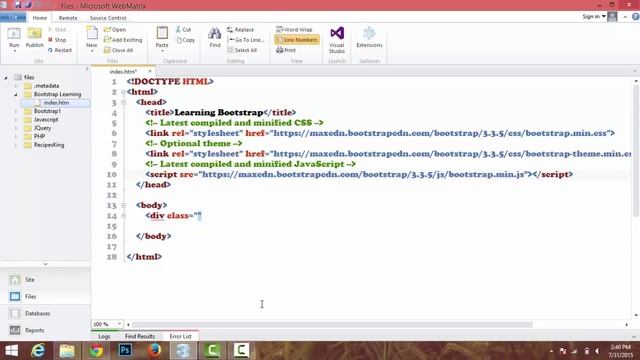The image size is (640, 360).
Task: Click the Run site icon
Action: point(14,34)
